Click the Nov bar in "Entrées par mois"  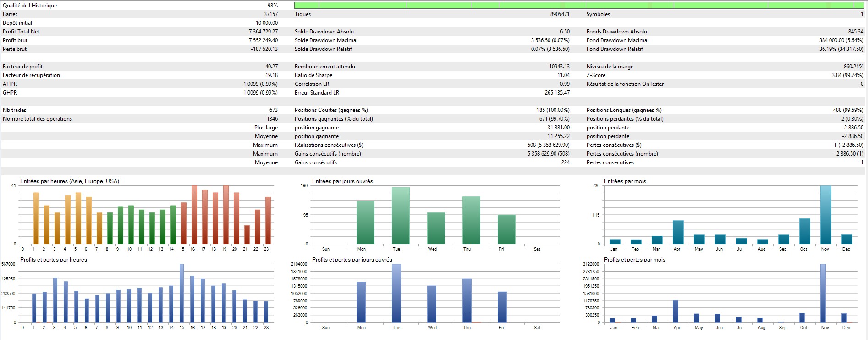tap(825, 215)
